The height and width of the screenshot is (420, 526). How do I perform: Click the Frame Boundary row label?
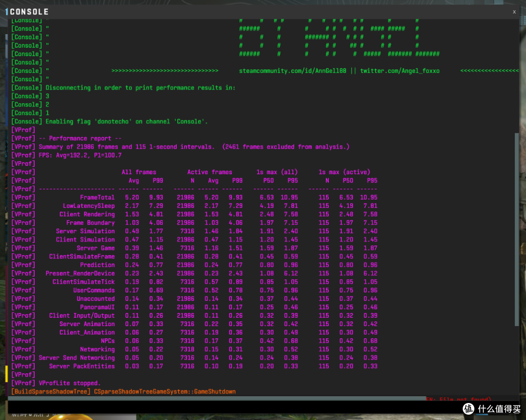(x=90, y=222)
